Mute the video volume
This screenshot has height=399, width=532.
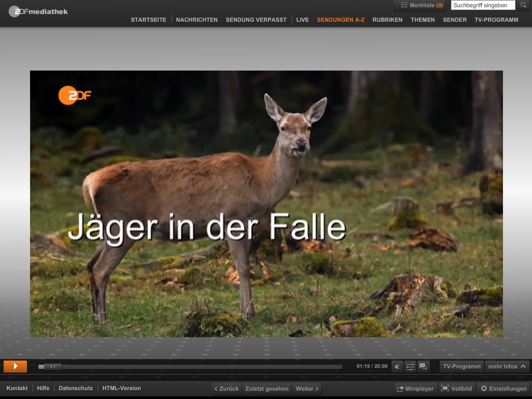(x=397, y=366)
